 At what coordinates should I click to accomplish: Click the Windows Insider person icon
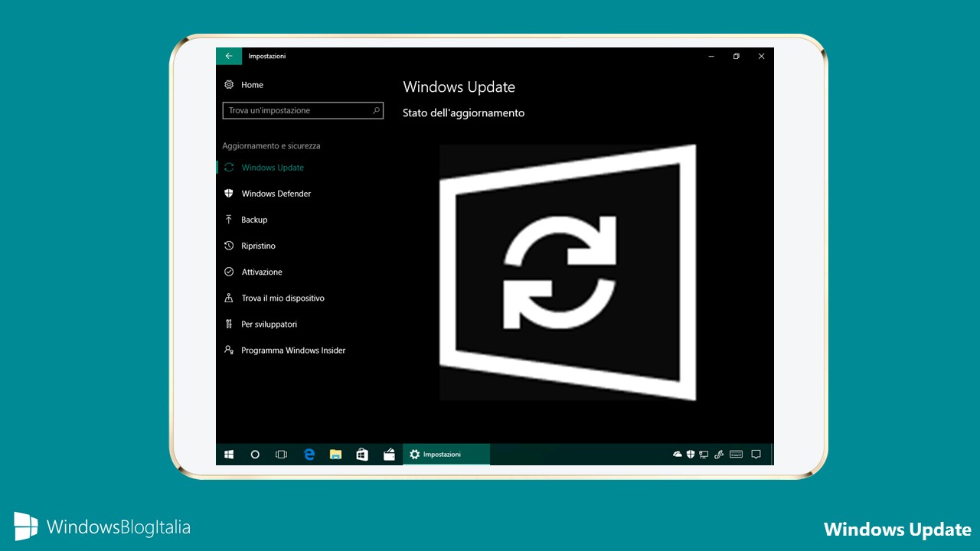pyautogui.click(x=228, y=350)
